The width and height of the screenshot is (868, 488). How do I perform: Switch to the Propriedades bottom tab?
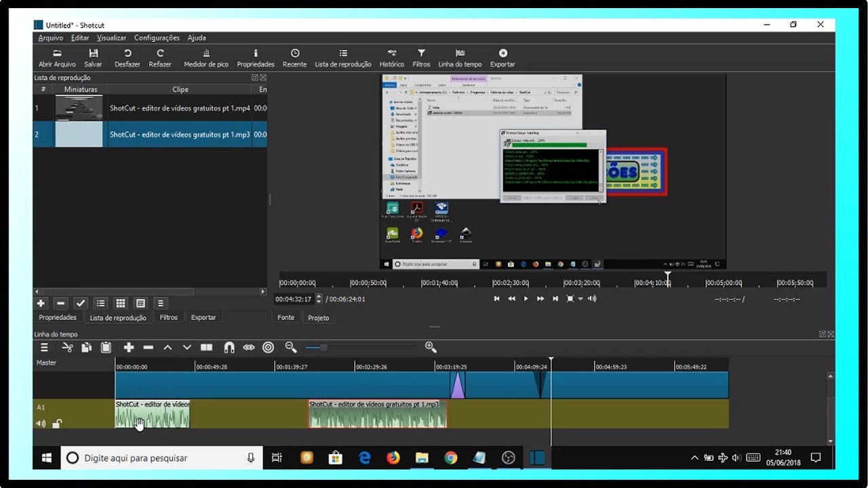pos(58,317)
